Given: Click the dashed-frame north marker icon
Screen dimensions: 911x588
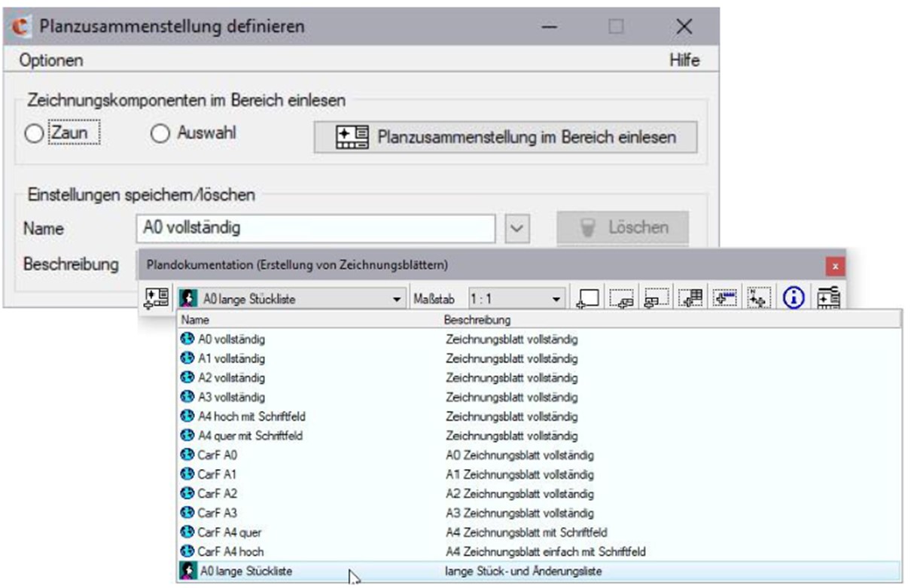Looking at the screenshot, I should click(759, 299).
